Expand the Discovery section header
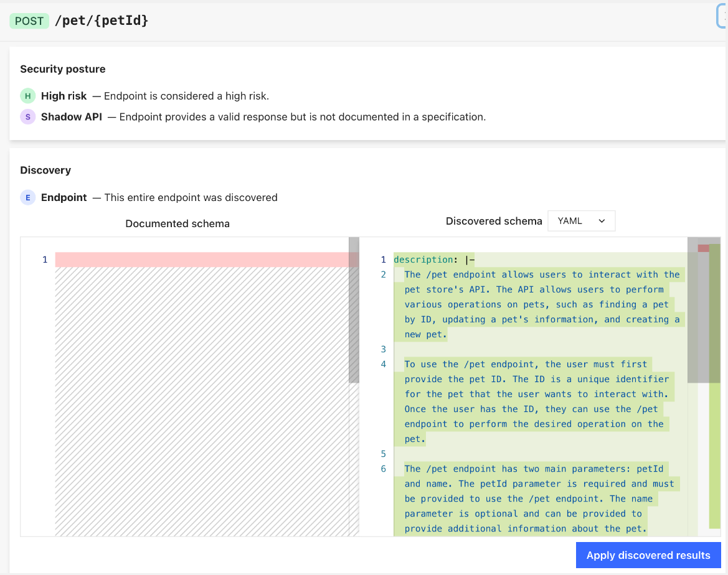 click(45, 170)
